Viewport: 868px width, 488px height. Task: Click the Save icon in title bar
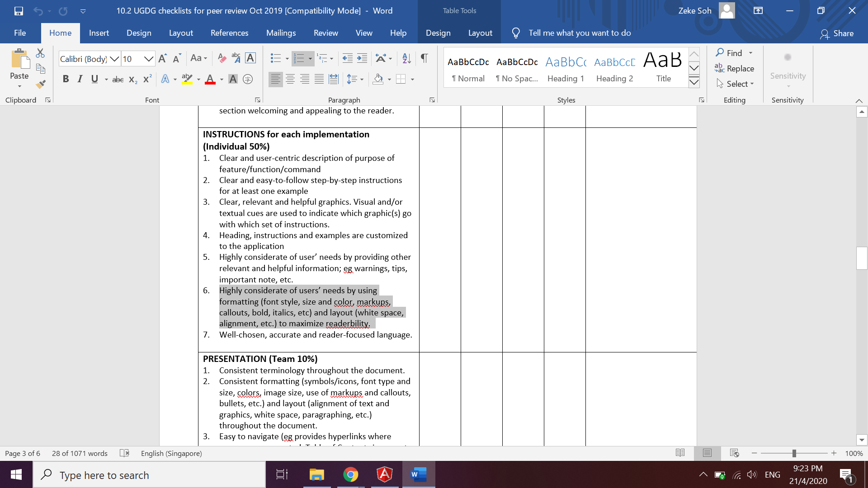click(19, 11)
